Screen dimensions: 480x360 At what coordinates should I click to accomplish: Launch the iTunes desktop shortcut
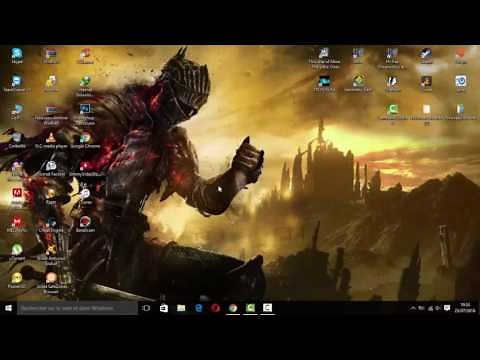pos(86,196)
